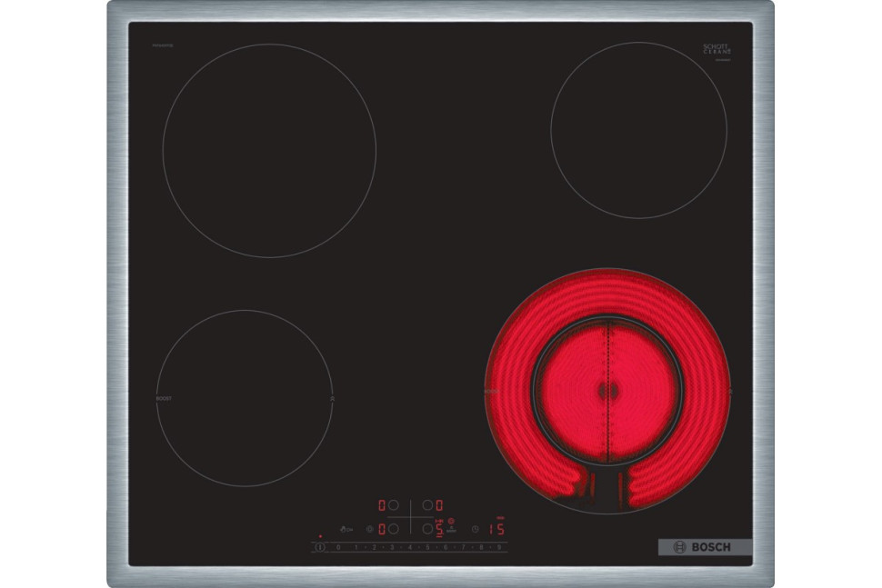
Task: Select the rear right zone selector circle
Action: tap(427, 505)
